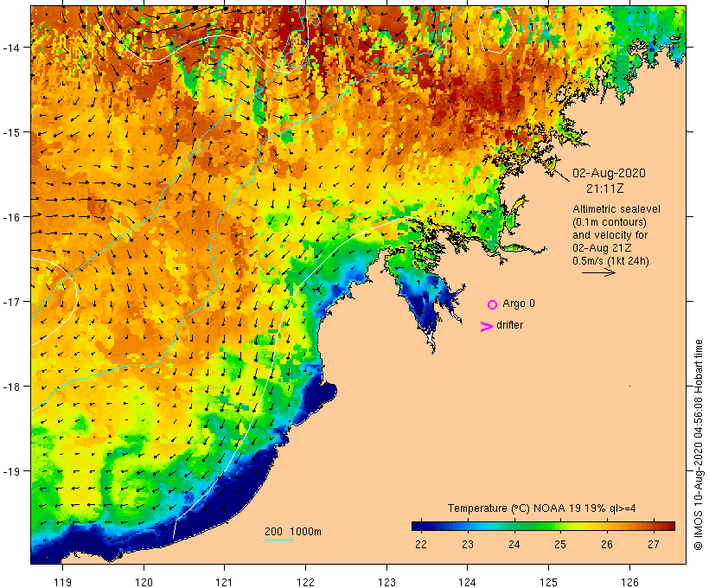Click longitude axis label 121

click(x=224, y=582)
